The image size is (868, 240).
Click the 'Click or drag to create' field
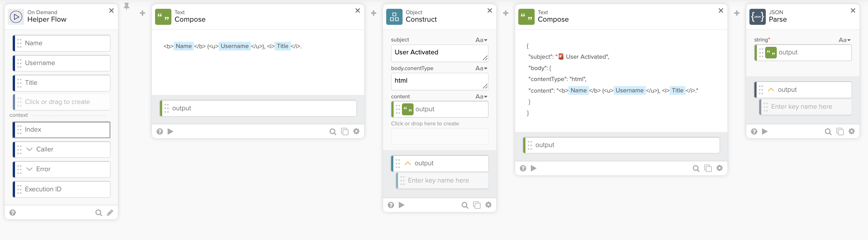click(62, 102)
